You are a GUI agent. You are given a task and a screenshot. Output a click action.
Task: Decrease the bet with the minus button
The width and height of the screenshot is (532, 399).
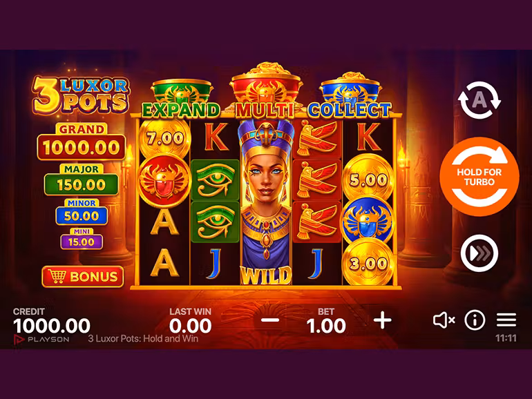click(x=270, y=320)
